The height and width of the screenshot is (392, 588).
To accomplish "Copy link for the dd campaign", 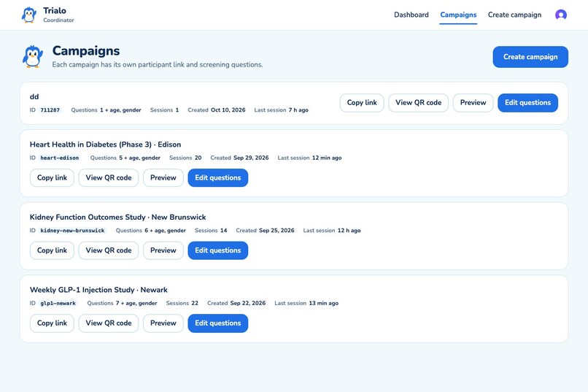I will point(362,103).
